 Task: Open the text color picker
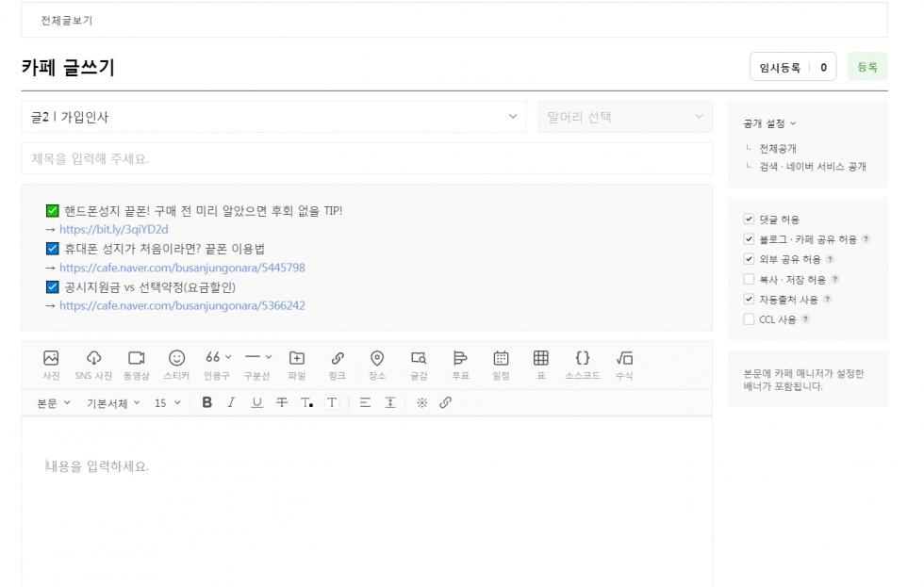click(306, 402)
